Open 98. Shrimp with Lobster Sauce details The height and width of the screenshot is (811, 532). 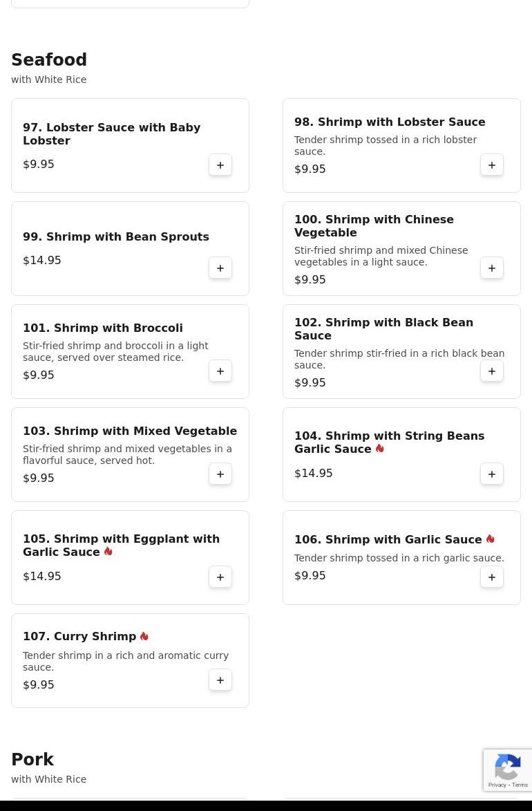click(390, 122)
